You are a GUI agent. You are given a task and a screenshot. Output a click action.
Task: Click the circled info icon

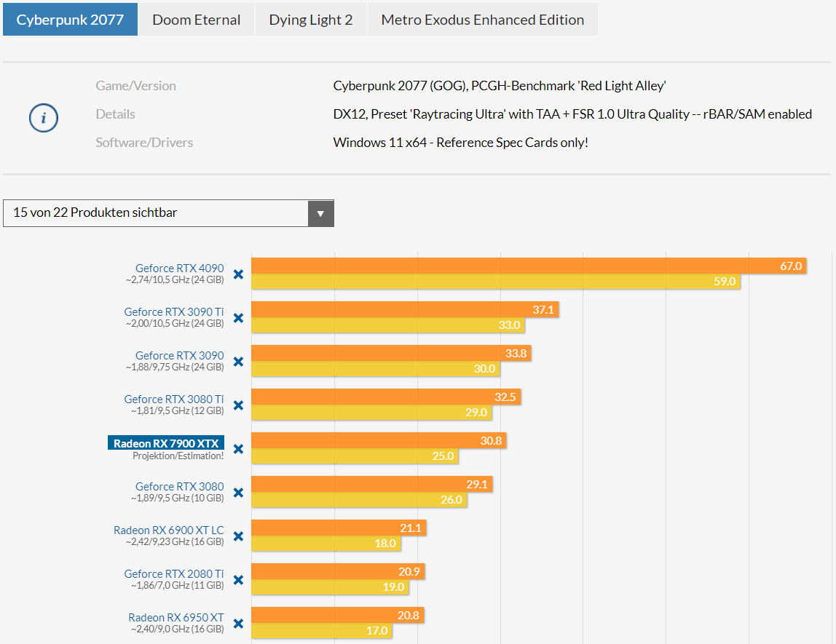[x=44, y=118]
